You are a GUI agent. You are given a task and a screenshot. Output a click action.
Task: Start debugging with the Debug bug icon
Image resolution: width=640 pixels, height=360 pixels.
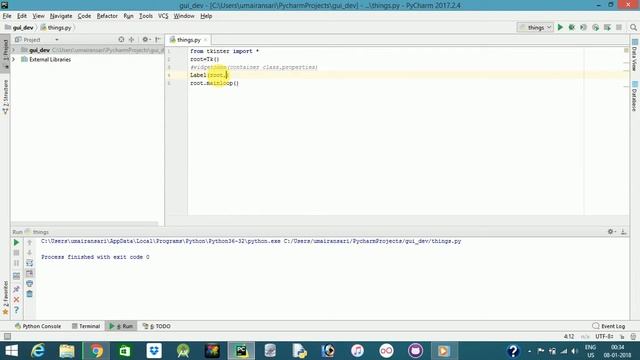[572, 27]
